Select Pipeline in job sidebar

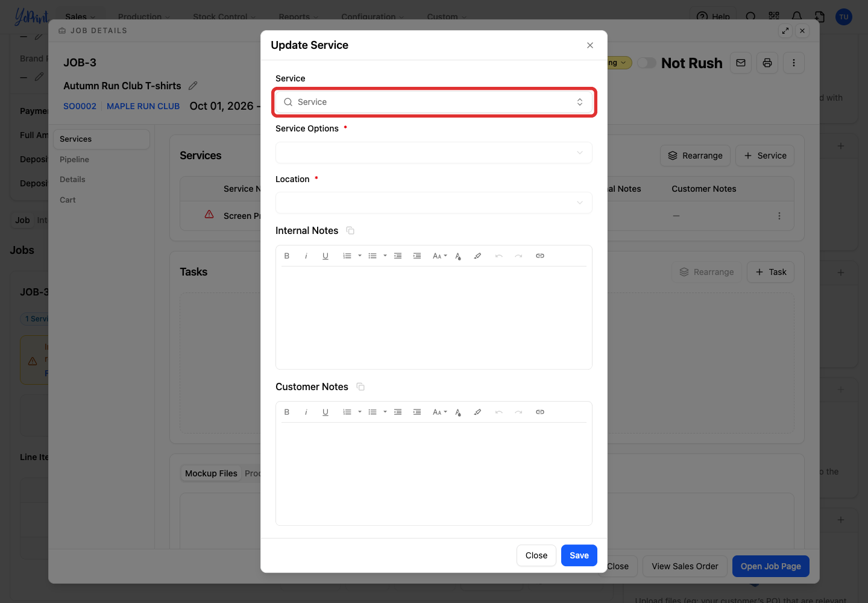click(74, 159)
